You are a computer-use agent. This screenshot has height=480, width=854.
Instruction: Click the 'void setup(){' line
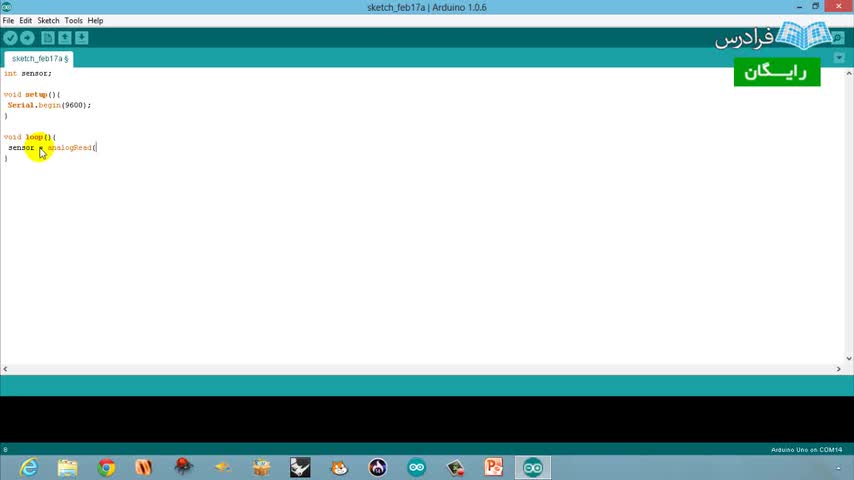click(32, 94)
